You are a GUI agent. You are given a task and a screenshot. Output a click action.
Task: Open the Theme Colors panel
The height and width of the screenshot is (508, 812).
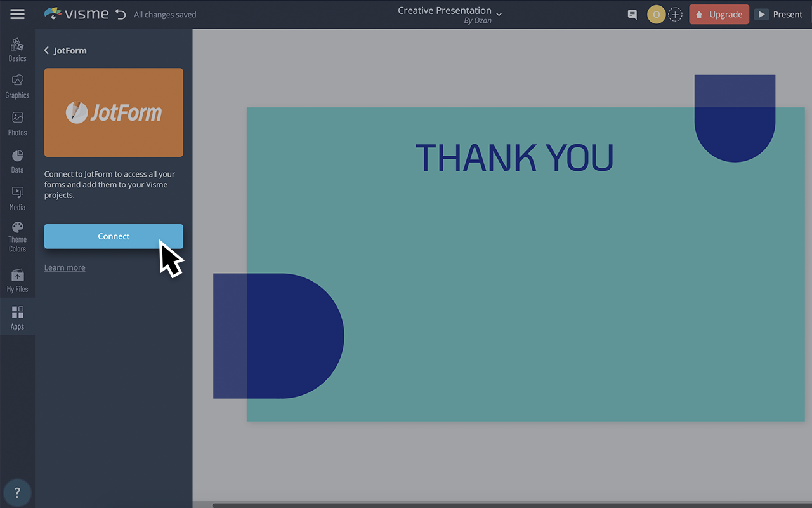(17, 235)
